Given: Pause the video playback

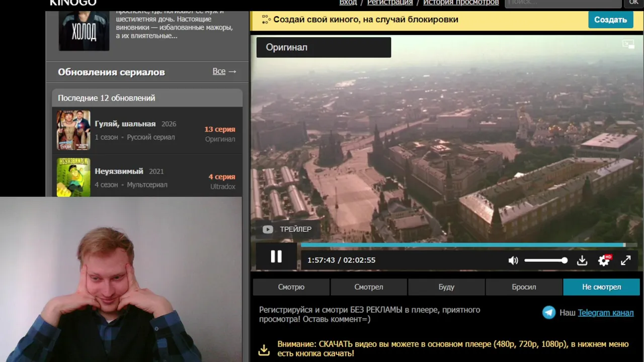Looking at the screenshot, I should pyautogui.click(x=276, y=257).
